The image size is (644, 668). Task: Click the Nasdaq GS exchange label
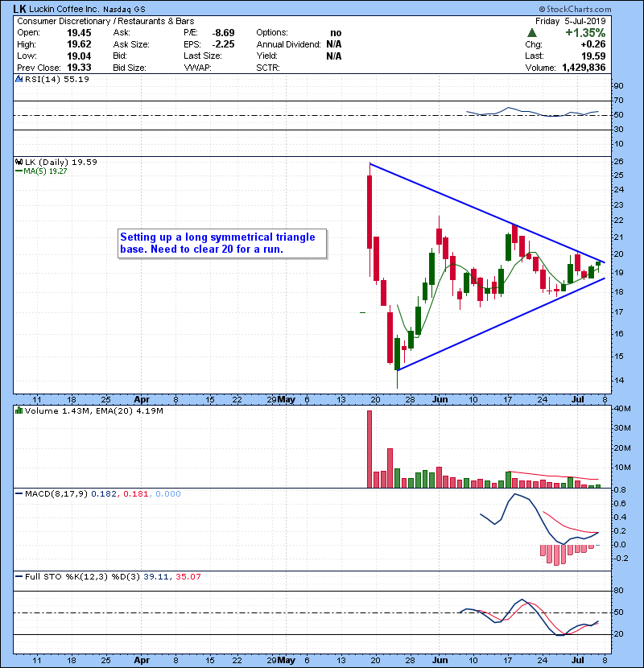[x=124, y=10]
